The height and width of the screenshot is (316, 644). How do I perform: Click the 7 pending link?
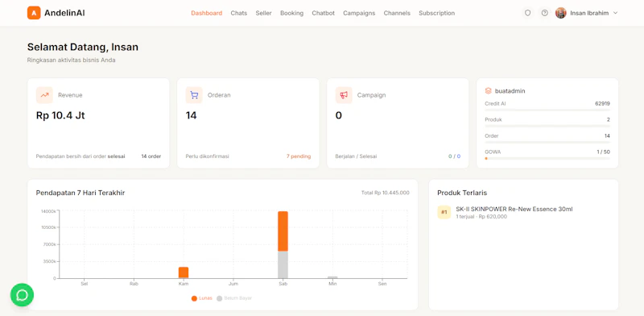[299, 156]
